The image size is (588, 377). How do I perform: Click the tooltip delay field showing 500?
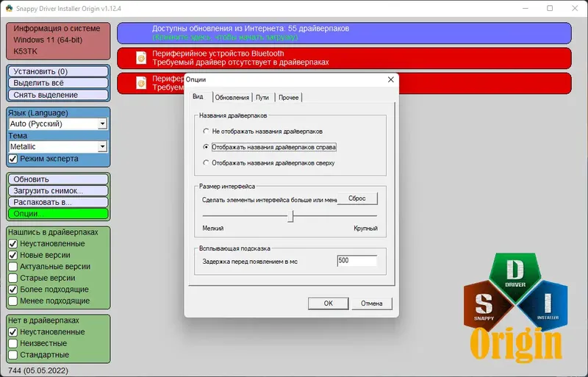[x=357, y=261]
